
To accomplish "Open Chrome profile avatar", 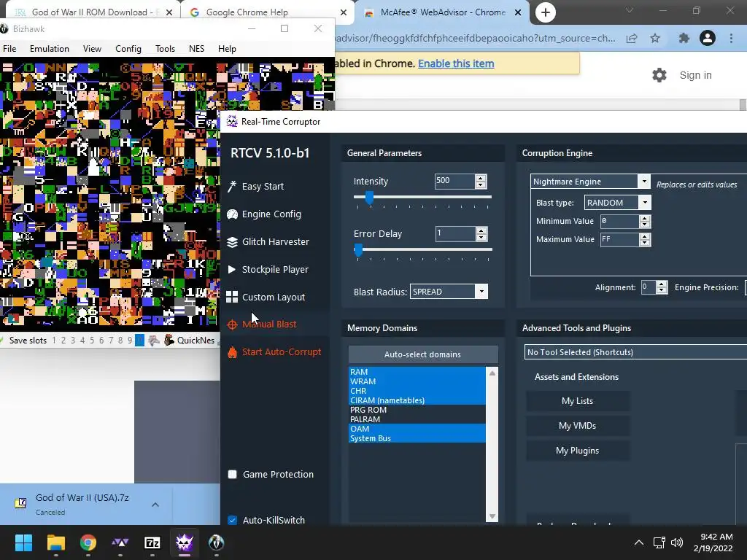I will pyautogui.click(x=708, y=38).
